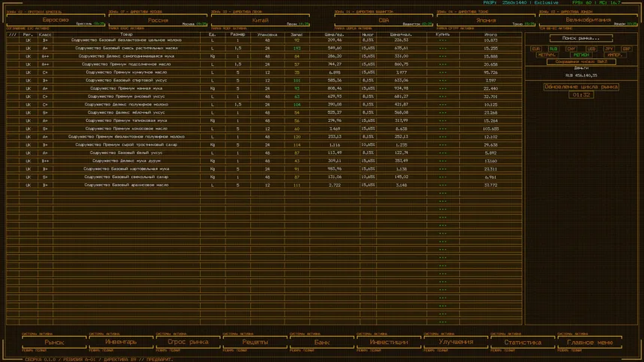Sort table by Запас column header
Viewport: 644px width, 362px height.
click(x=297, y=34)
